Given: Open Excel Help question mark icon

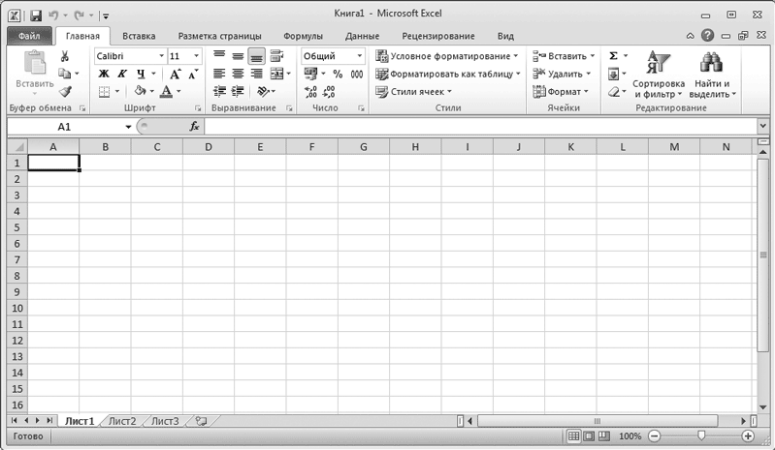Looking at the screenshot, I should [707, 35].
